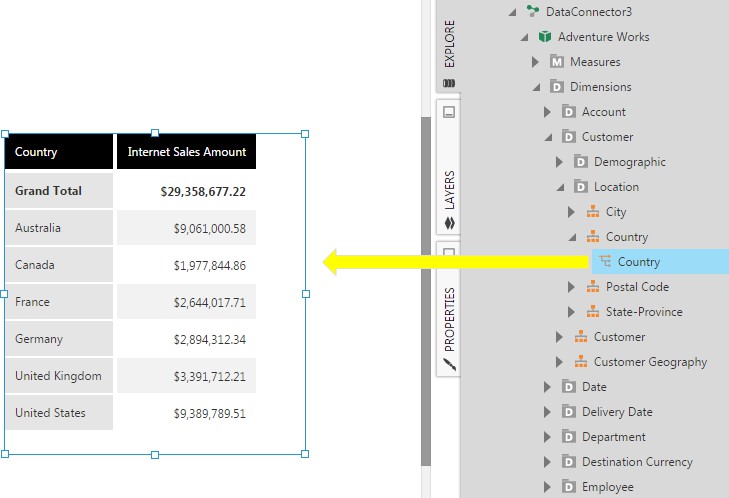Click the Department dimension icon

568,437
